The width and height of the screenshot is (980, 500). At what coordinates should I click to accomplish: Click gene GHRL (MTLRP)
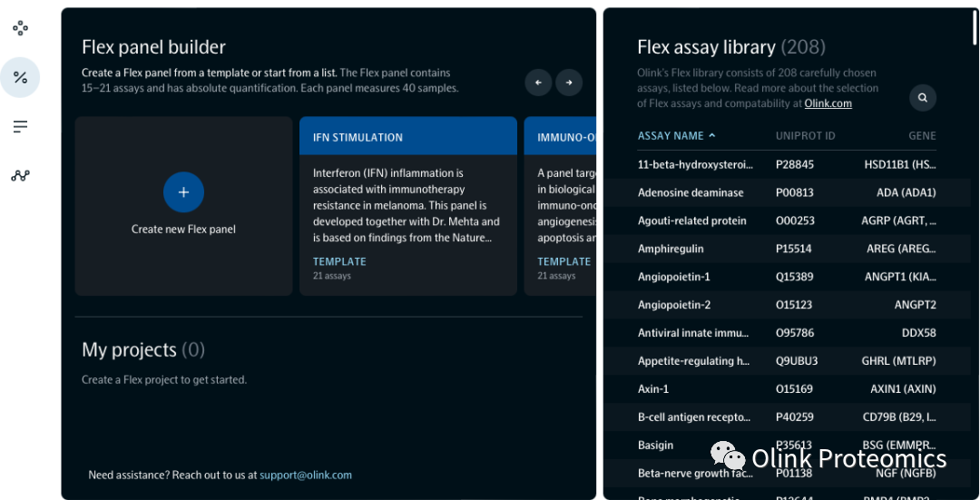coord(898,361)
